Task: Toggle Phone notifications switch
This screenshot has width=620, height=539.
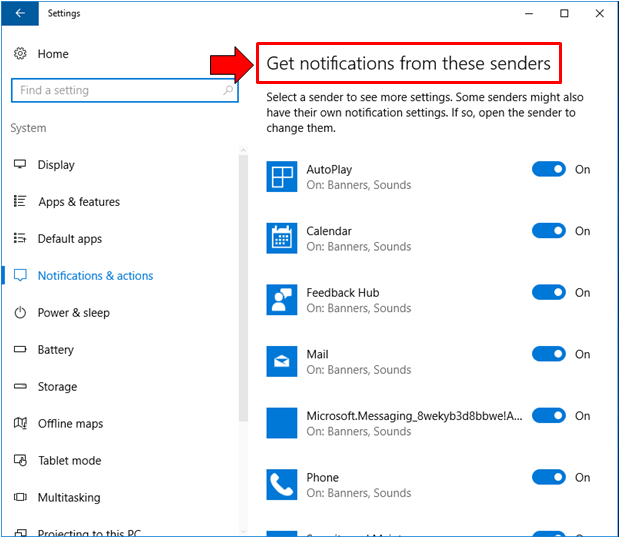Action: click(548, 478)
